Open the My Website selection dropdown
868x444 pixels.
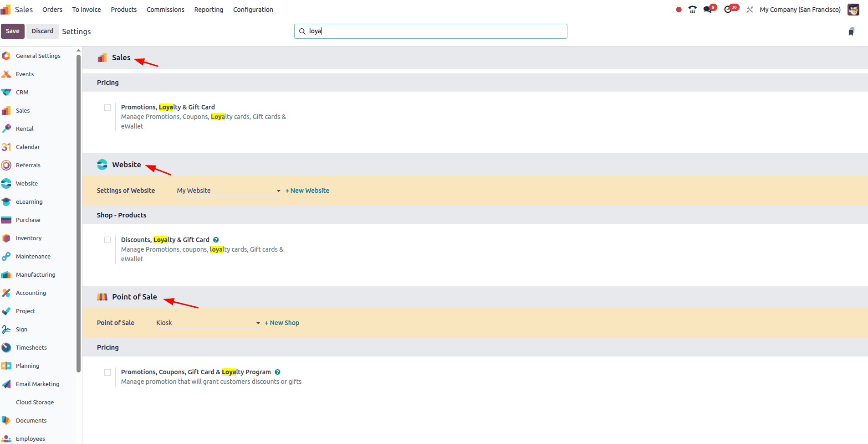point(228,191)
